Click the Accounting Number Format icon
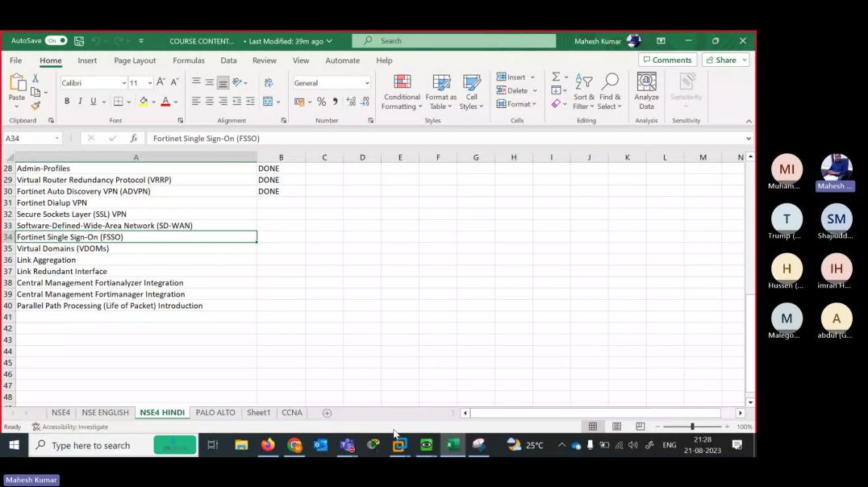Image resolution: width=868 pixels, height=487 pixels. click(x=299, y=102)
